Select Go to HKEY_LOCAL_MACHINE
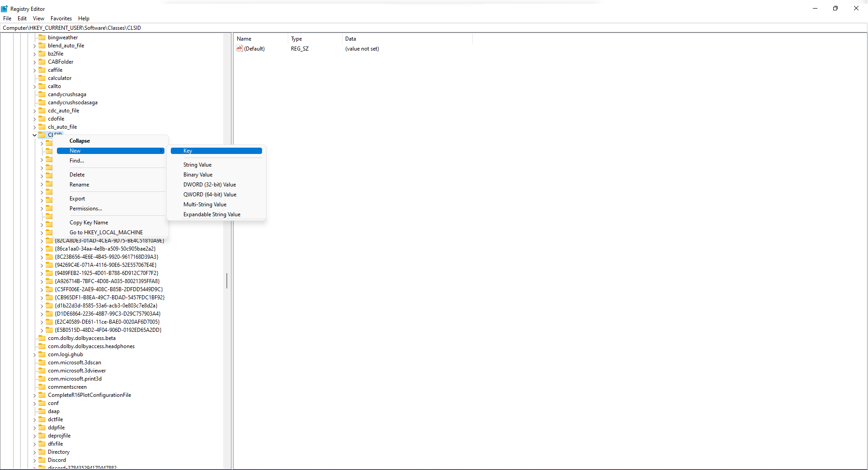The height and width of the screenshot is (470, 868). click(x=111, y=233)
